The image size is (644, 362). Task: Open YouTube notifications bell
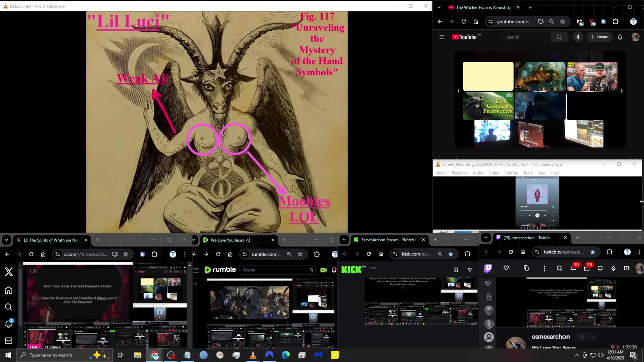point(620,37)
